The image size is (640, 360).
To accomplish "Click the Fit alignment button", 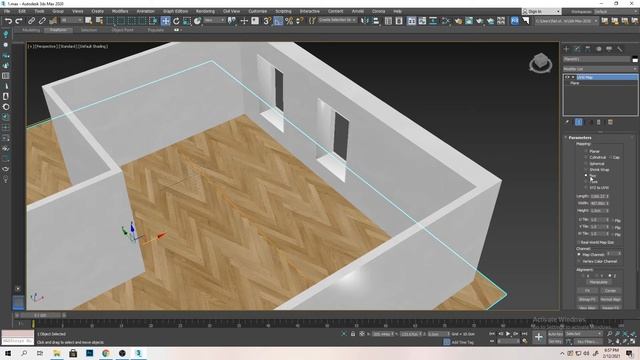I will click(587, 291).
